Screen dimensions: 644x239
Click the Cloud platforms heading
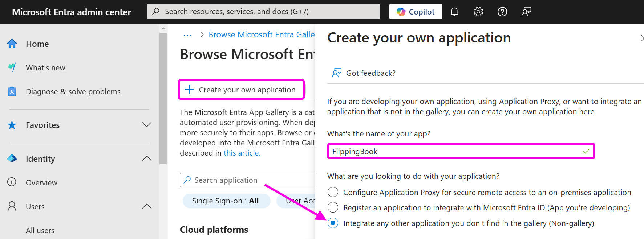[214, 230]
